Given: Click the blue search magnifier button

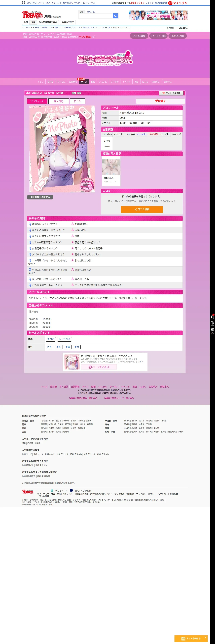Looking at the screenshot, I should coord(115,16).
